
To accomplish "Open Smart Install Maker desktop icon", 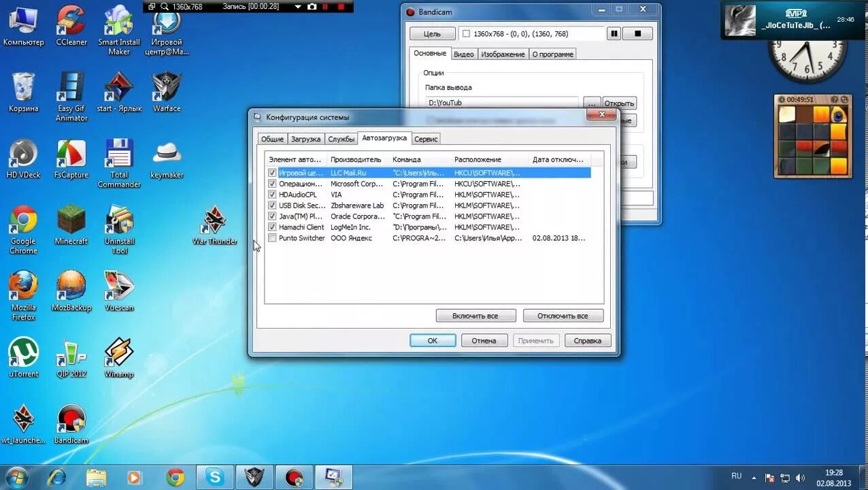I will (x=119, y=31).
